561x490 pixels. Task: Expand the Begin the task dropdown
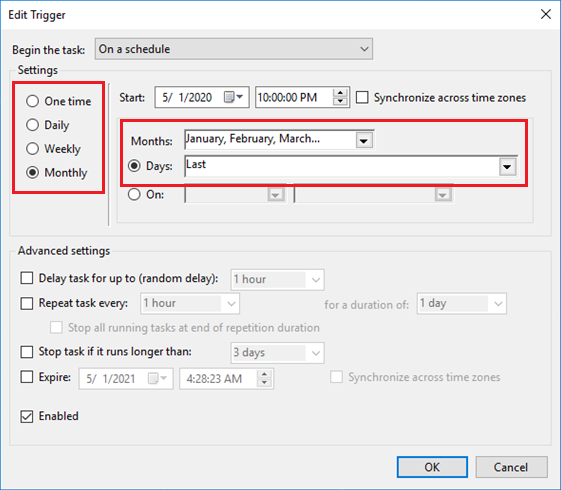(234, 49)
